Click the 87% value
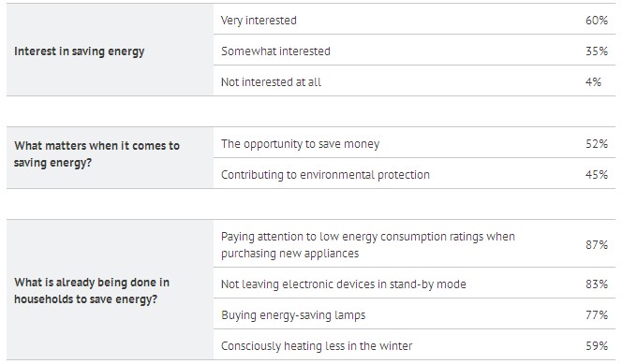 click(x=596, y=245)
